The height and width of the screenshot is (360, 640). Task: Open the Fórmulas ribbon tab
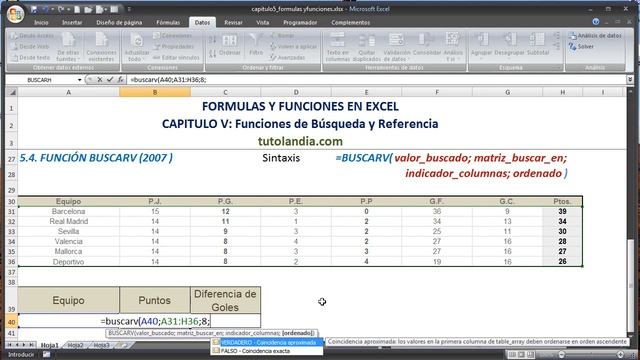168,22
